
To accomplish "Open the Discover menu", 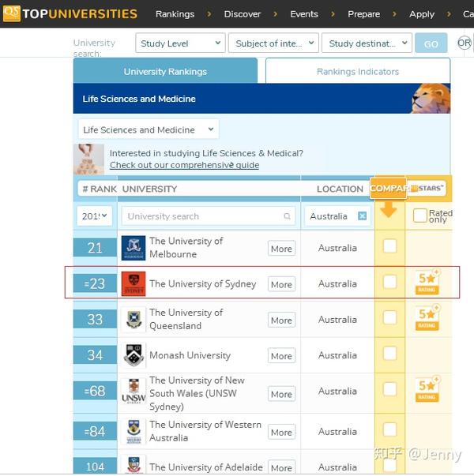I will tap(243, 14).
